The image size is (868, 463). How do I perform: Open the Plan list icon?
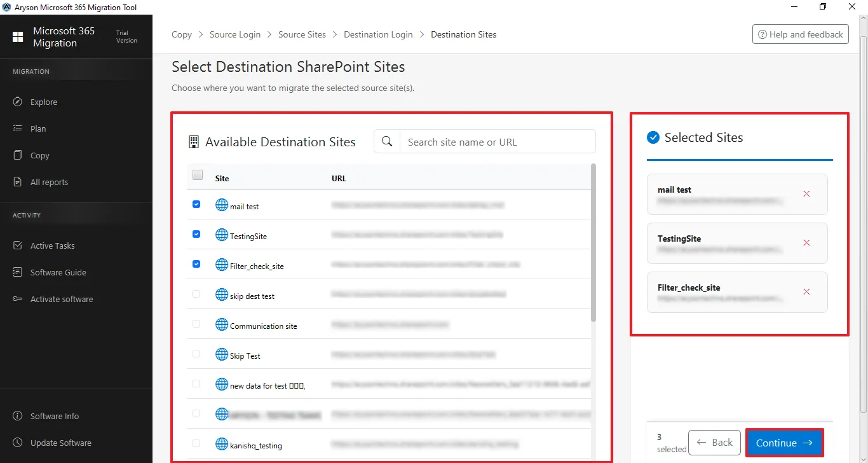(18, 128)
